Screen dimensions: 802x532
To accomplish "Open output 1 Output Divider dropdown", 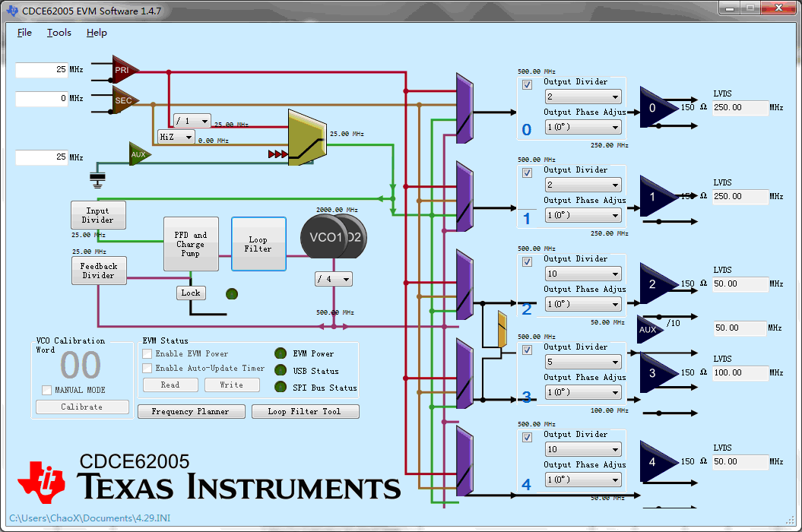I will tap(583, 185).
